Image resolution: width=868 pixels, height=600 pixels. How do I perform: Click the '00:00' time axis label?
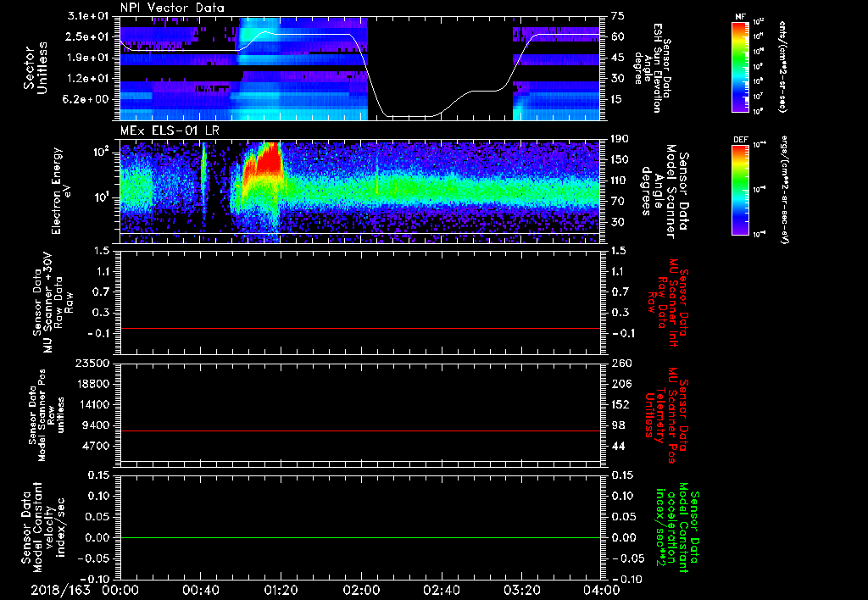[120, 590]
